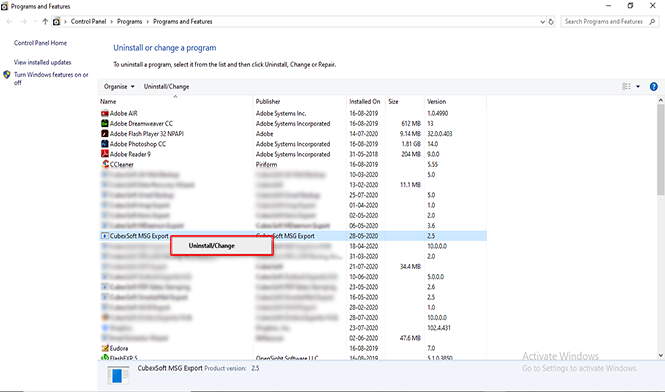This screenshot has height=392, width=665.
Task: Select the Adobe AIR row name
Action: [x=123, y=113]
